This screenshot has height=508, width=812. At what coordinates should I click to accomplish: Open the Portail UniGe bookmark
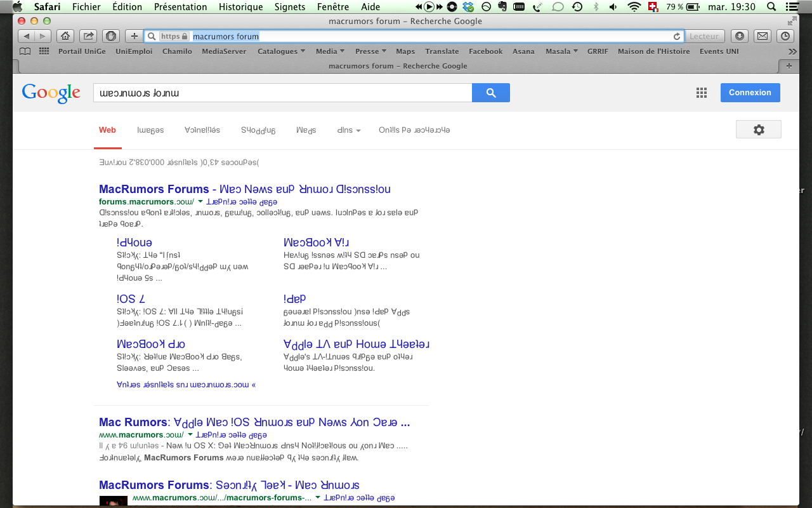[x=82, y=51]
